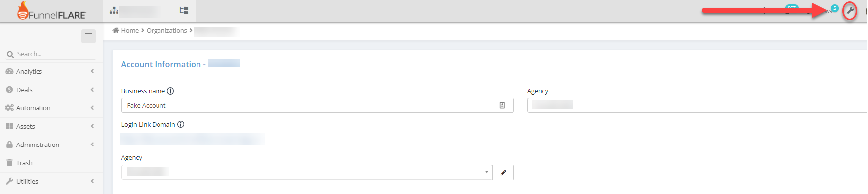Open the organization hierarchy icon in top bar
868x194 pixels.
tap(114, 10)
